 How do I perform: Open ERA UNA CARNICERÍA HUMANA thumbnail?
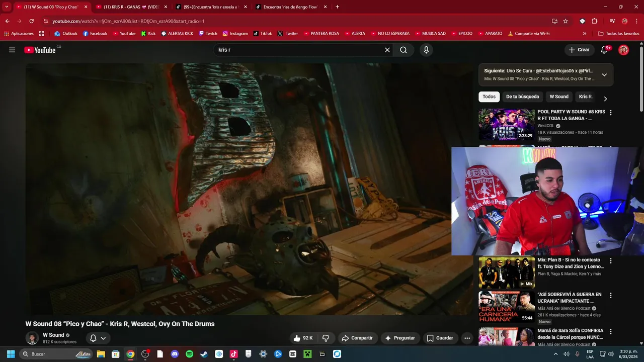point(506,307)
